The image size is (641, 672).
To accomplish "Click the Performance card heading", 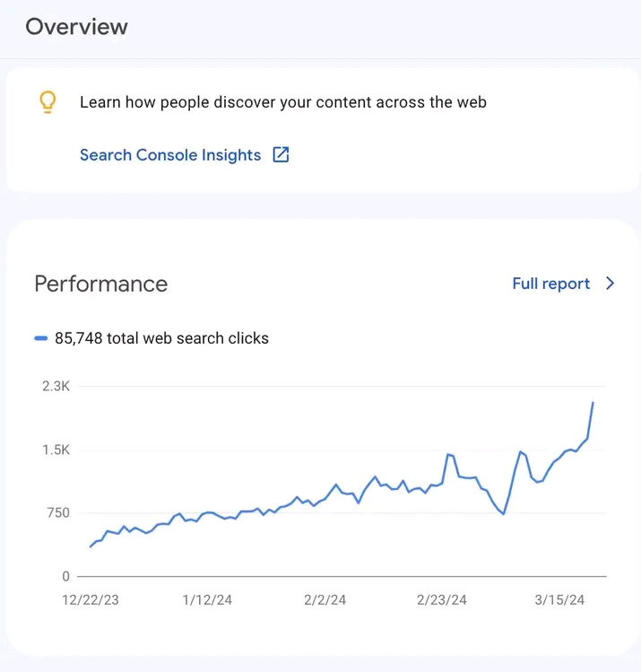I will pos(100,284).
